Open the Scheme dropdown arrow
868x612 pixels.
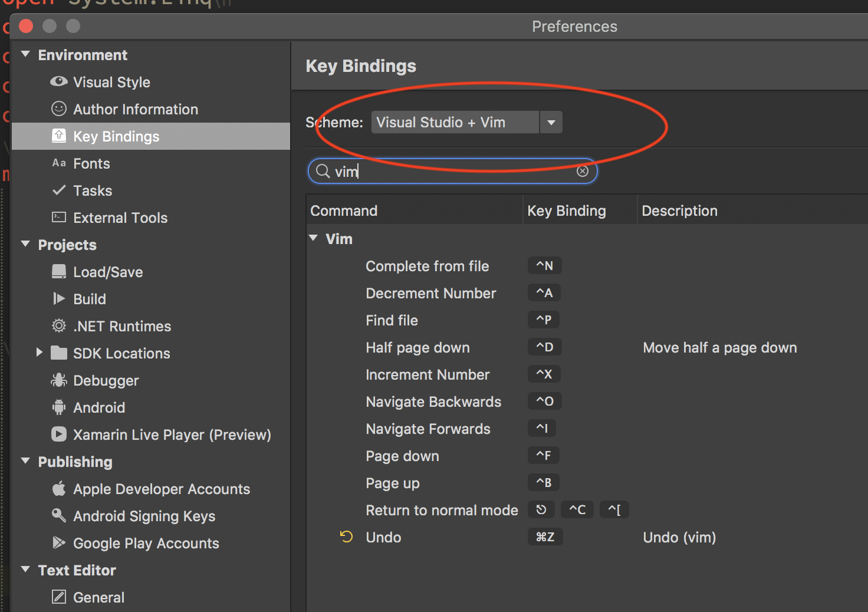551,122
